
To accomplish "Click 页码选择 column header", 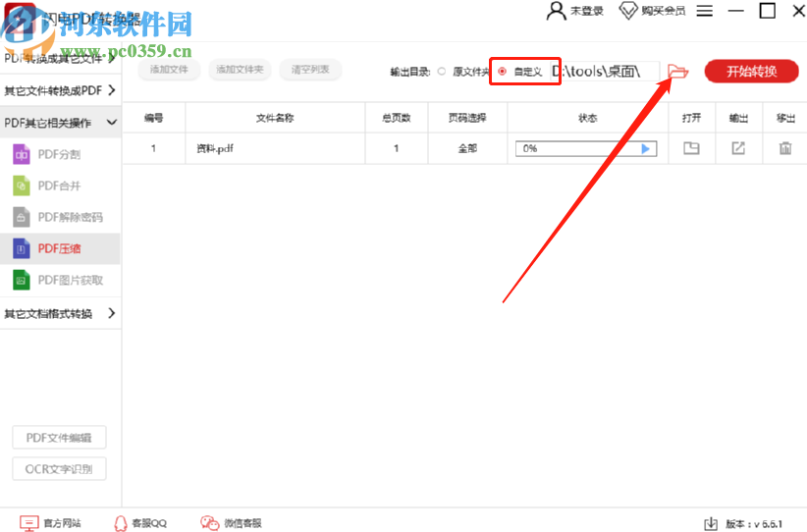I will (x=467, y=118).
